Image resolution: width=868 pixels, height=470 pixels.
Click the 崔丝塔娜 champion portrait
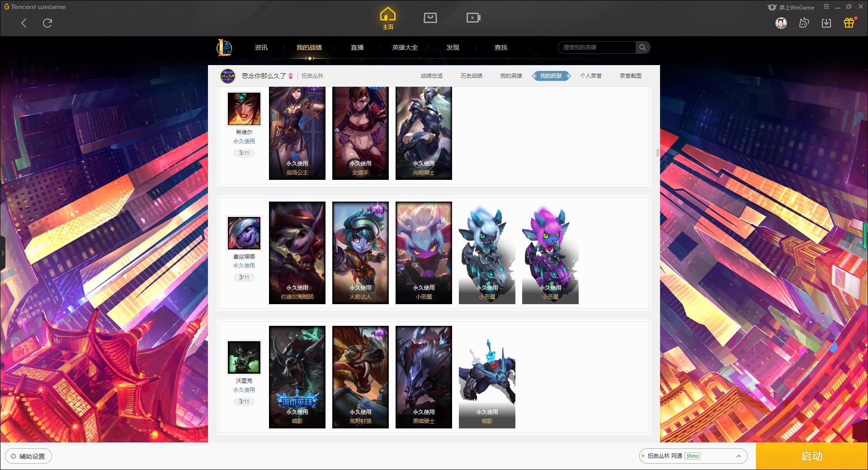244,233
